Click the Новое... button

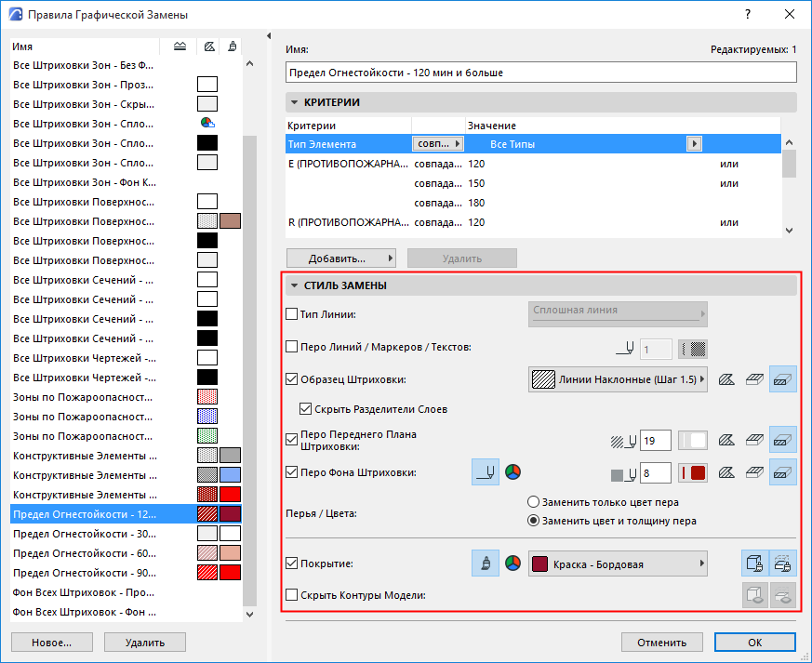tap(52, 643)
